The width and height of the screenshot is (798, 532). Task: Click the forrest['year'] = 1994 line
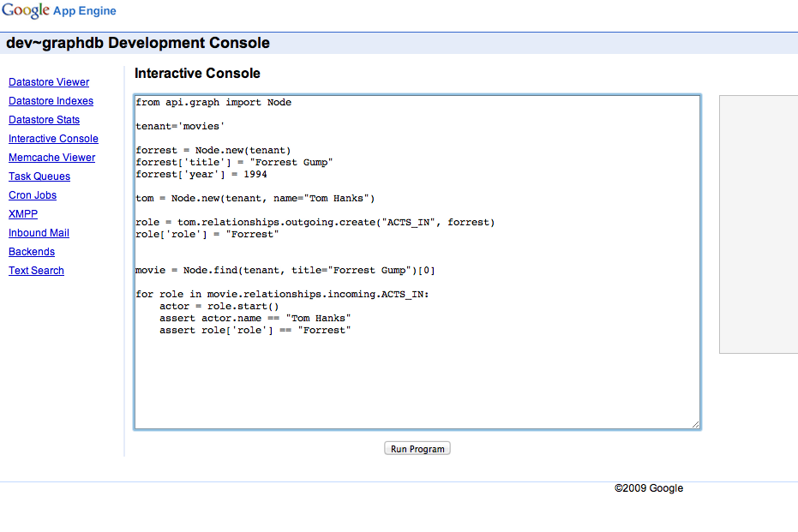pos(201,174)
